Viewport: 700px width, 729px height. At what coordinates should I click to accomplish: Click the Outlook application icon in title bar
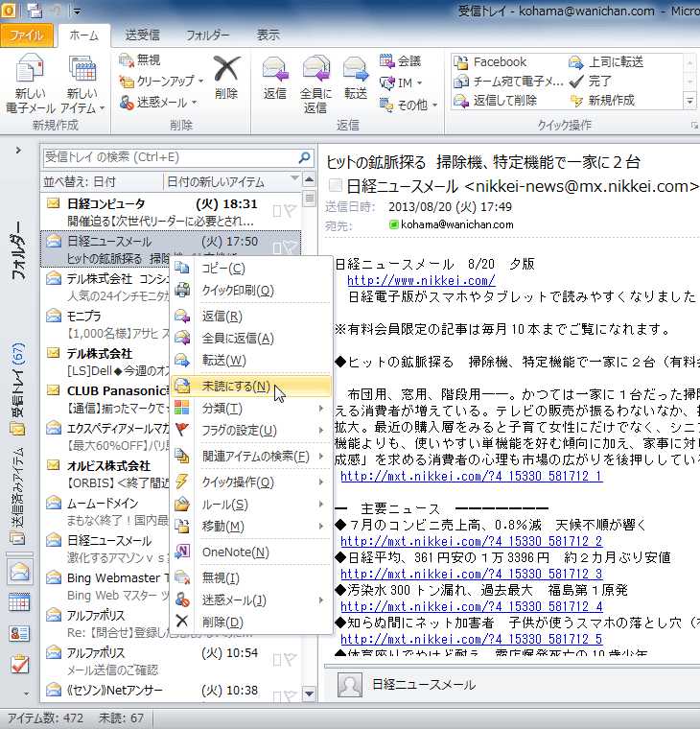[x=9, y=11]
